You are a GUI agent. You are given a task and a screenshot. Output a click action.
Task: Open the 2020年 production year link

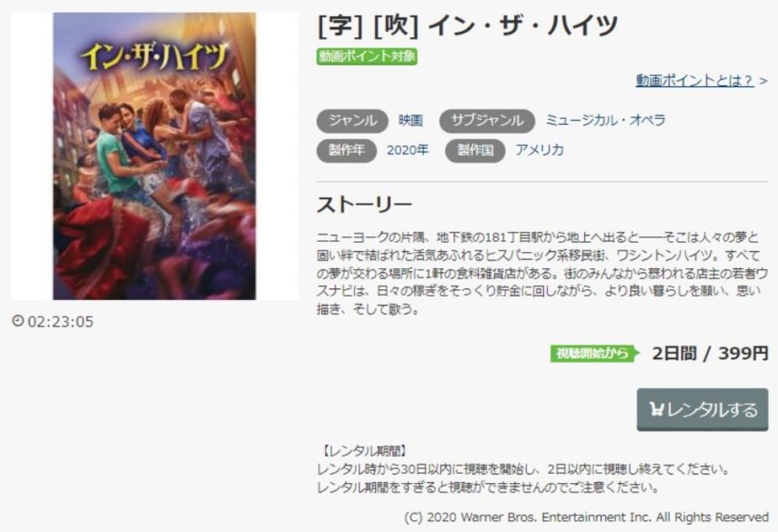tap(408, 150)
